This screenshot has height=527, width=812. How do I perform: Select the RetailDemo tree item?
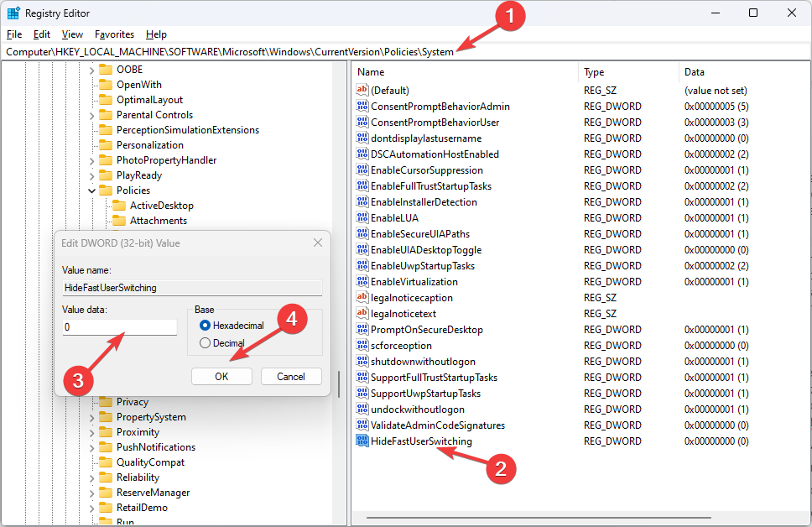tap(142, 508)
